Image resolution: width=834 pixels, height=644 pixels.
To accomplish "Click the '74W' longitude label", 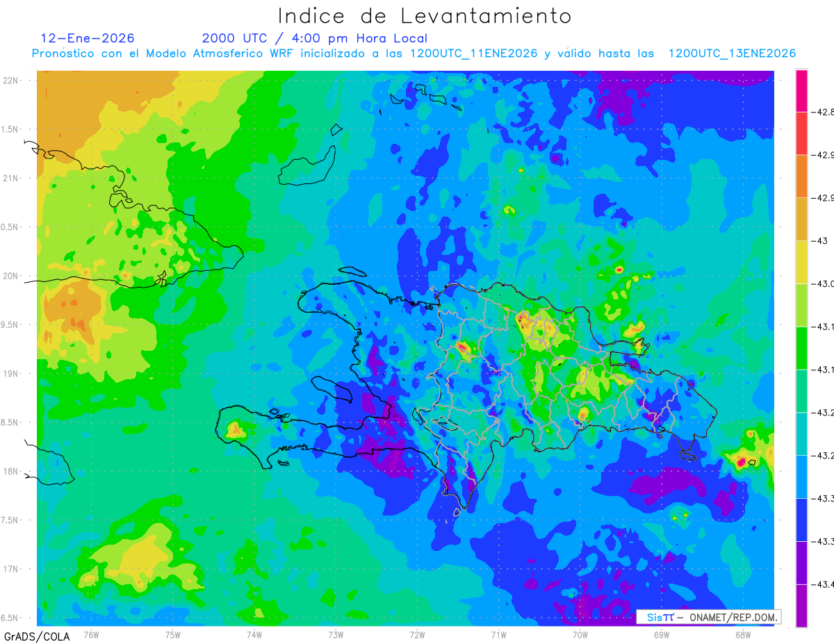I will 254,634.
